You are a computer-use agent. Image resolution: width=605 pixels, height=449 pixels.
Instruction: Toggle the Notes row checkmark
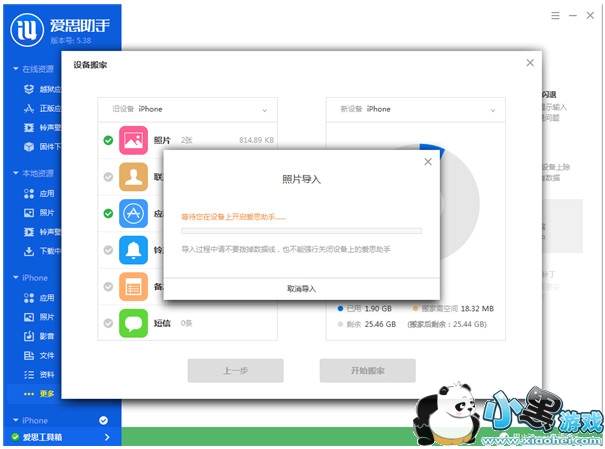pyautogui.click(x=108, y=287)
